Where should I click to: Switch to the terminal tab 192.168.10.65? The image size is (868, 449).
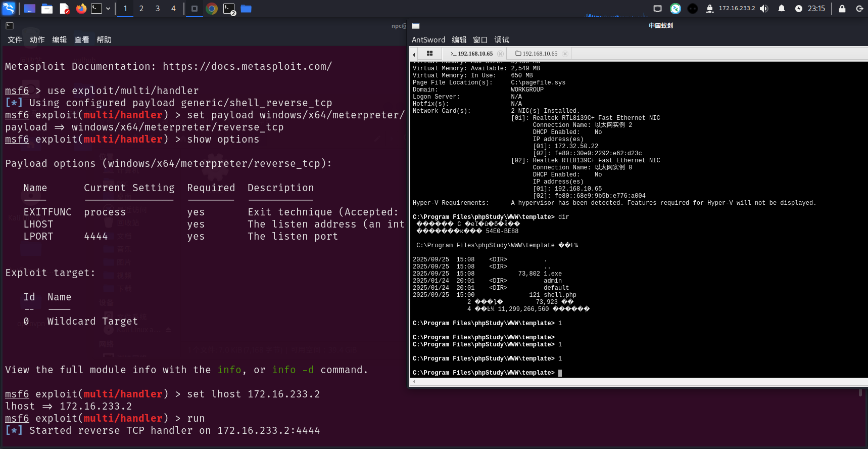[472, 54]
